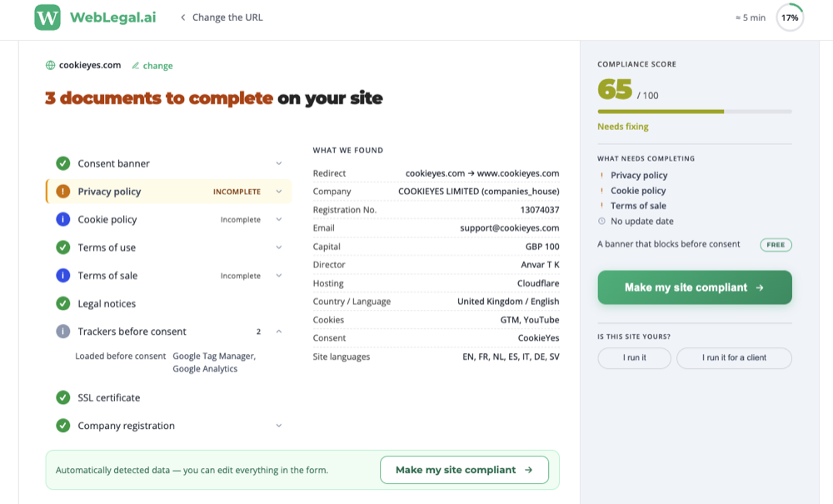This screenshot has width=833, height=504.
Task: Click the globe icon next to cookieyes.com
Action: [51, 65]
